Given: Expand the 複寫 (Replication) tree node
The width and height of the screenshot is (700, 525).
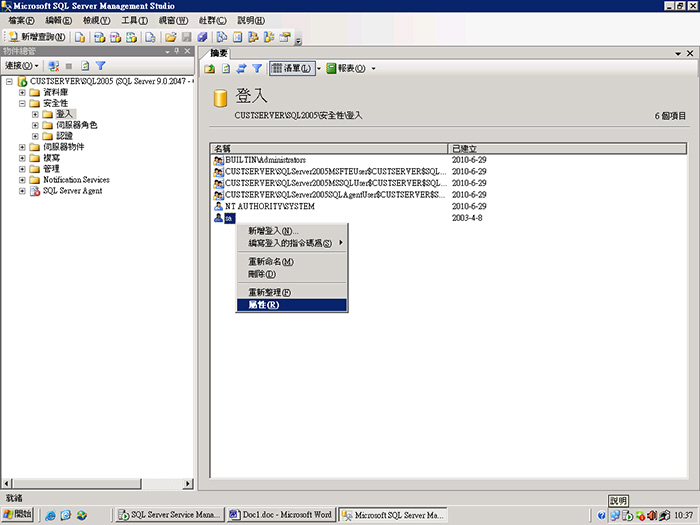Looking at the screenshot, I should [x=22, y=158].
